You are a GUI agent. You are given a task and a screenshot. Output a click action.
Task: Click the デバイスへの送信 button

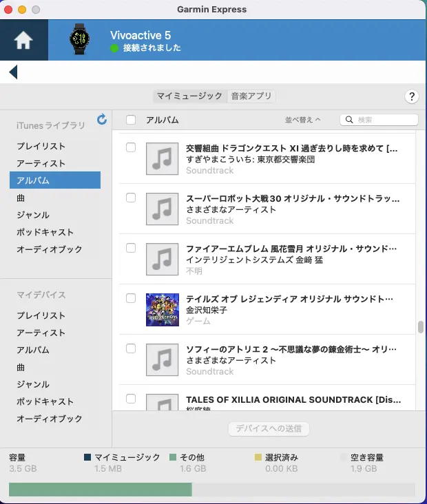[269, 429]
